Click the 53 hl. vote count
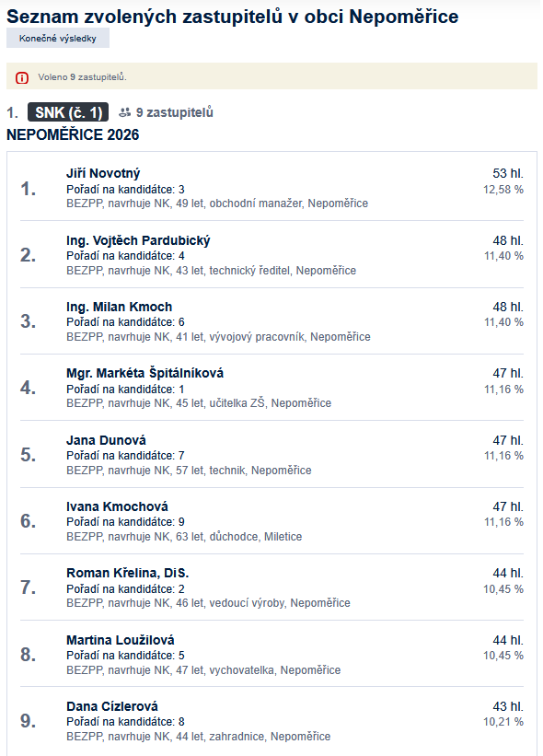 [508, 173]
